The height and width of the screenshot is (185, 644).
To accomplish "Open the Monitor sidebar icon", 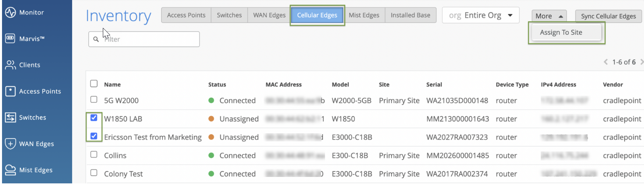I will click(x=10, y=13).
